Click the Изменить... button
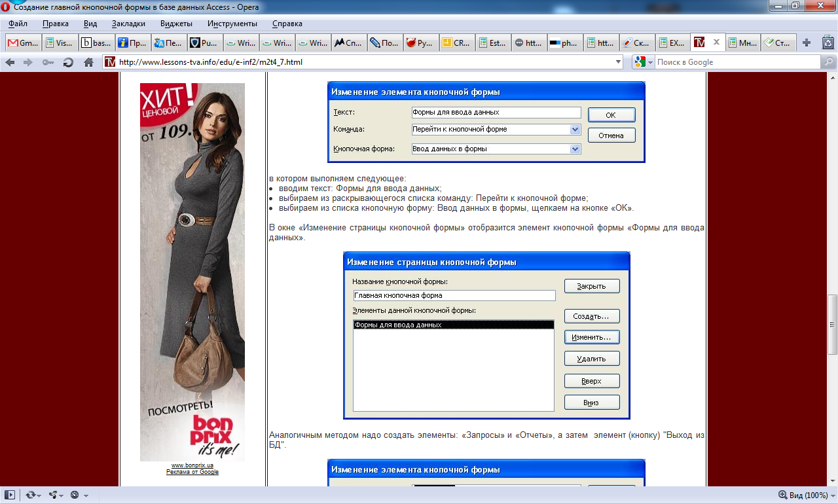The height and width of the screenshot is (504, 838). [592, 337]
